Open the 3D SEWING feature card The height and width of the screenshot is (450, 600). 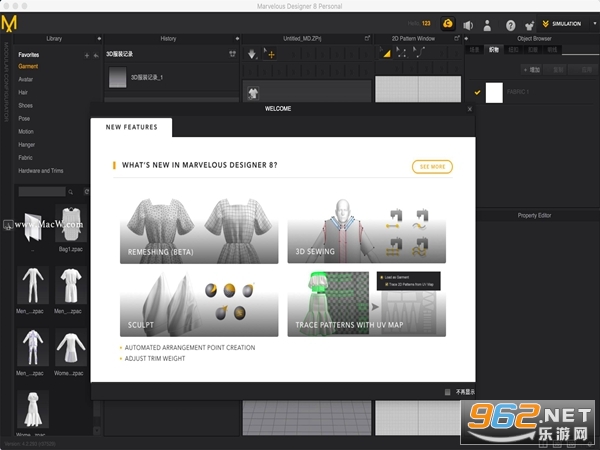(367, 231)
